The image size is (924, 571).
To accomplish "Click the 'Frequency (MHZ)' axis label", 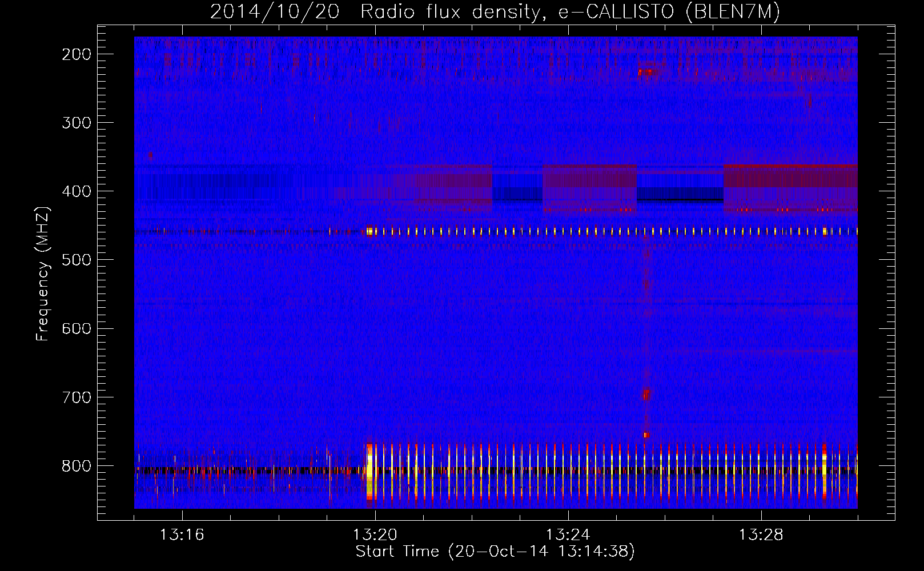I will [x=43, y=274].
